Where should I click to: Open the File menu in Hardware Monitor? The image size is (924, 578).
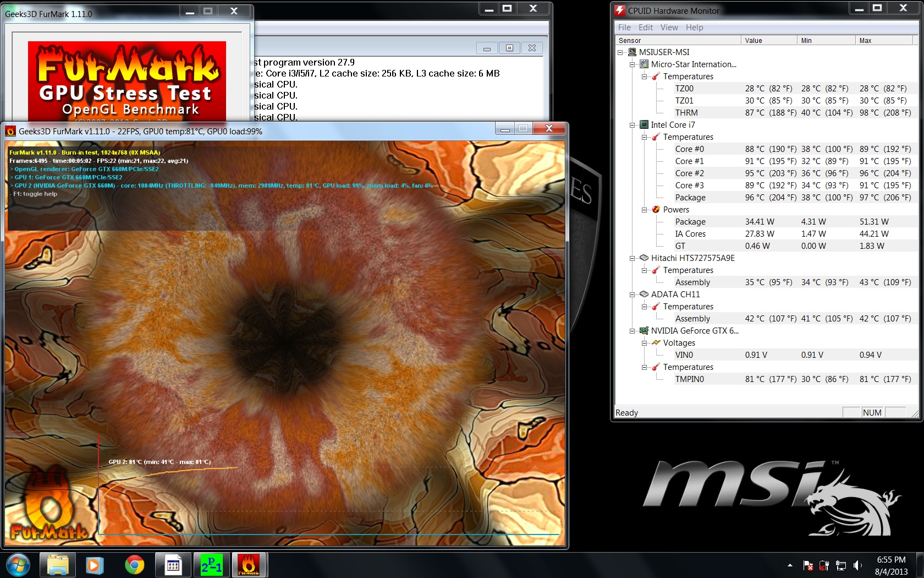pyautogui.click(x=624, y=28)
